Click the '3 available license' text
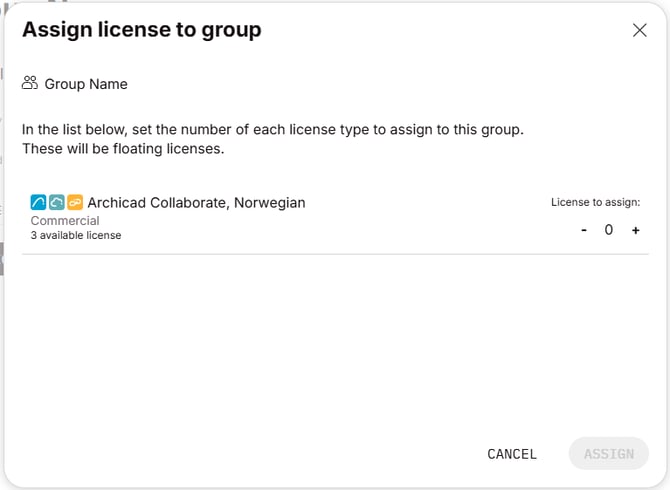 [76, 235]
